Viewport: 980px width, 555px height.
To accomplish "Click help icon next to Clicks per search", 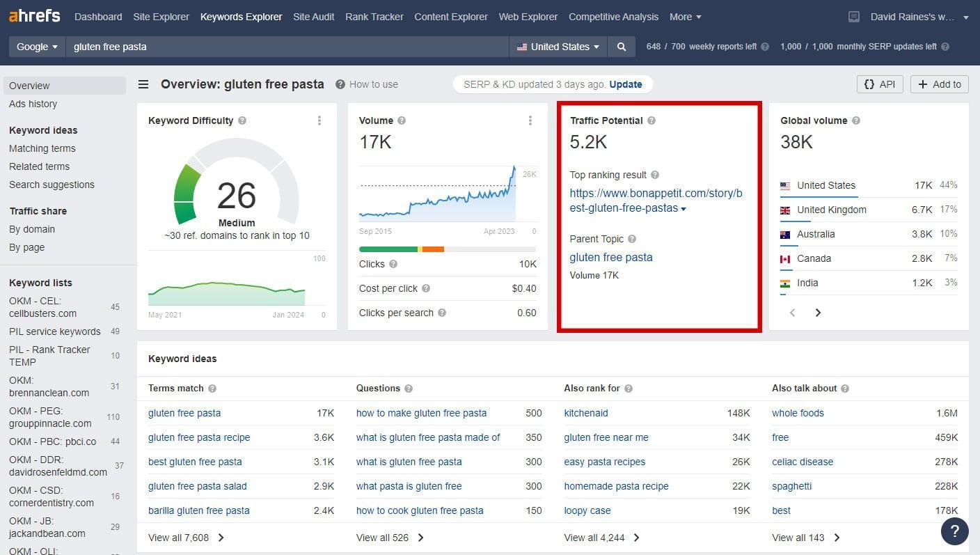I will tap(442, 313).
